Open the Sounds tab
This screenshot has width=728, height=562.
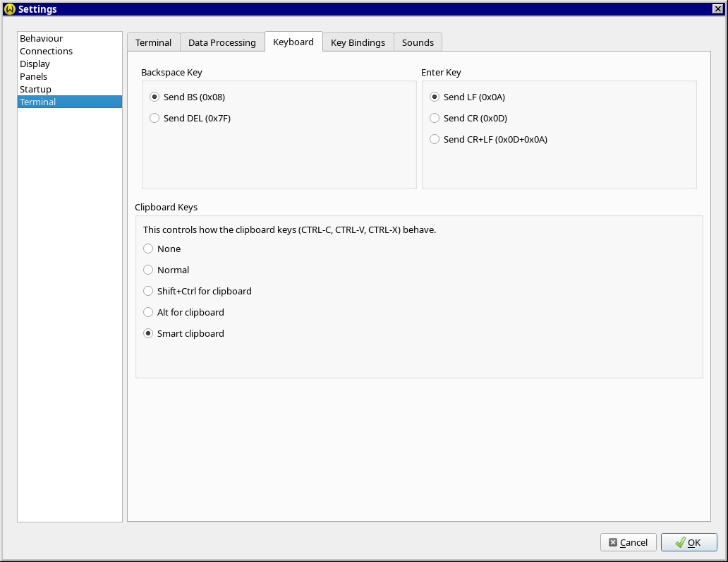pos(418,42)
